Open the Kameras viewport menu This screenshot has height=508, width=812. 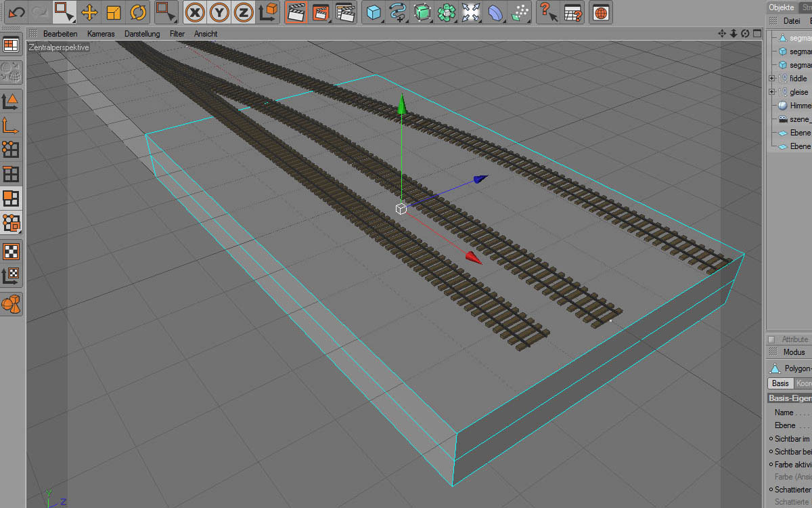[101, 33]
